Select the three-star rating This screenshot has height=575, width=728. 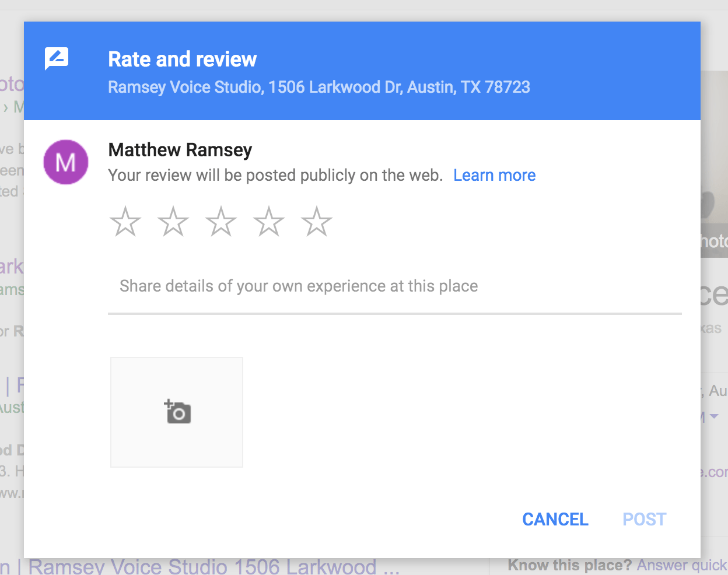click(x=220, y=221)
